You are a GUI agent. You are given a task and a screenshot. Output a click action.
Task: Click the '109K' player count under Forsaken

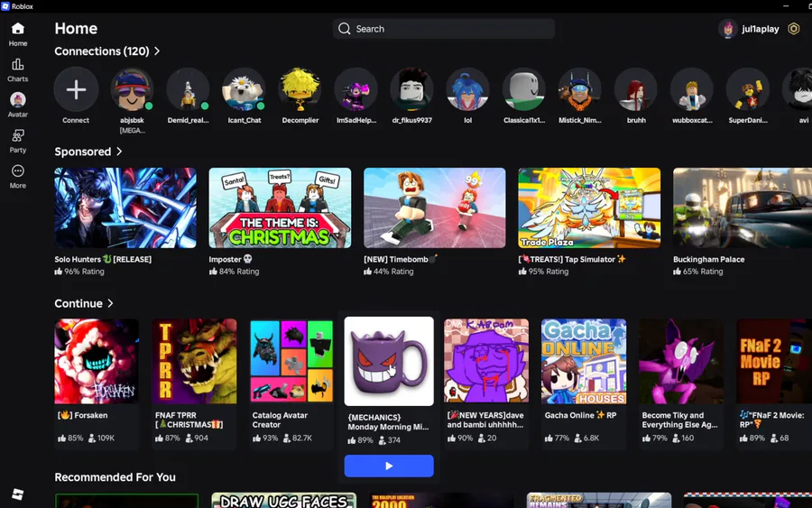point(106,439)
